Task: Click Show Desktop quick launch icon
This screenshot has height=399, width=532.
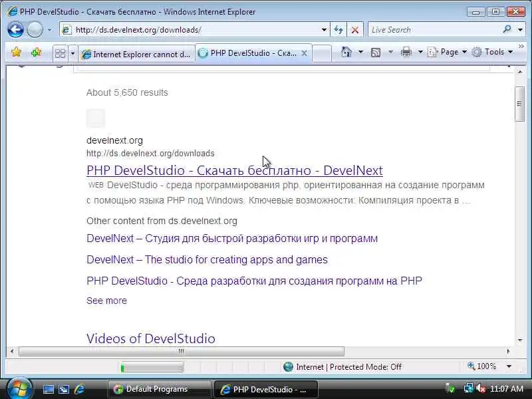Action: tap(48, 389)
